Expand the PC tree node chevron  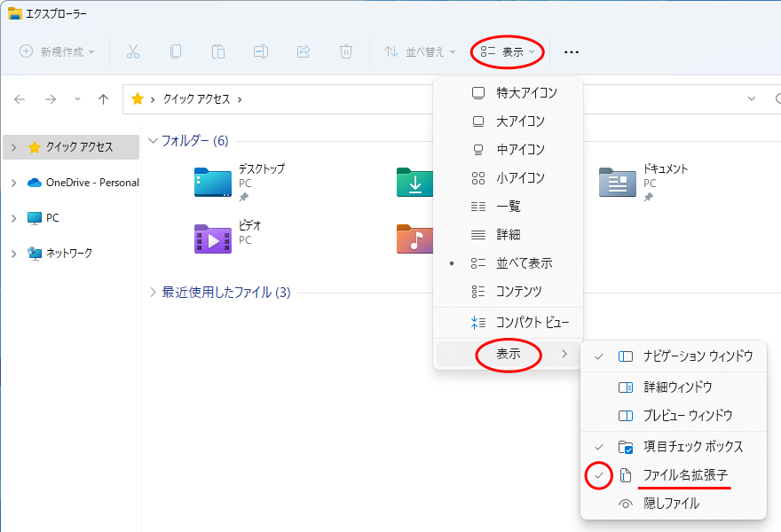click(x=13, y=218)
